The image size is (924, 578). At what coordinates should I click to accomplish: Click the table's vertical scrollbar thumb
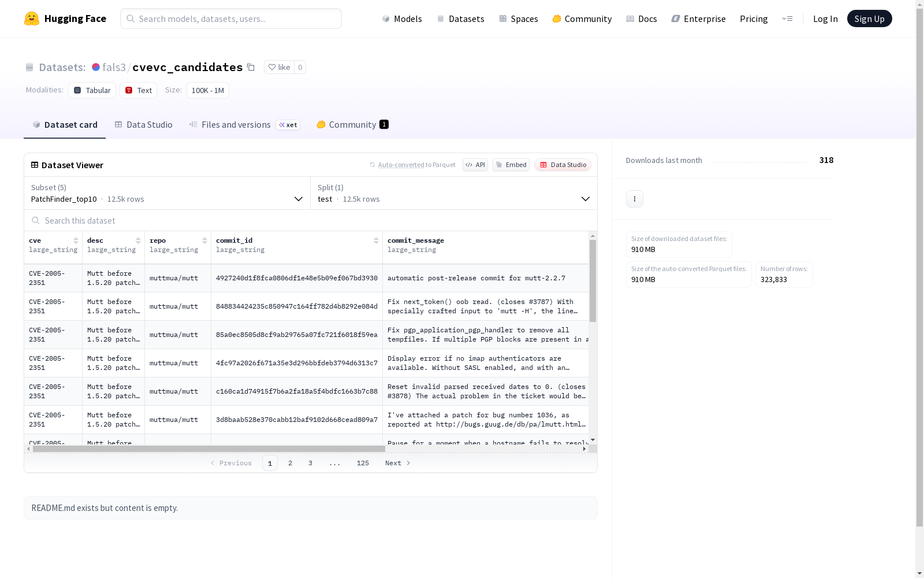[x=593, y=281]
